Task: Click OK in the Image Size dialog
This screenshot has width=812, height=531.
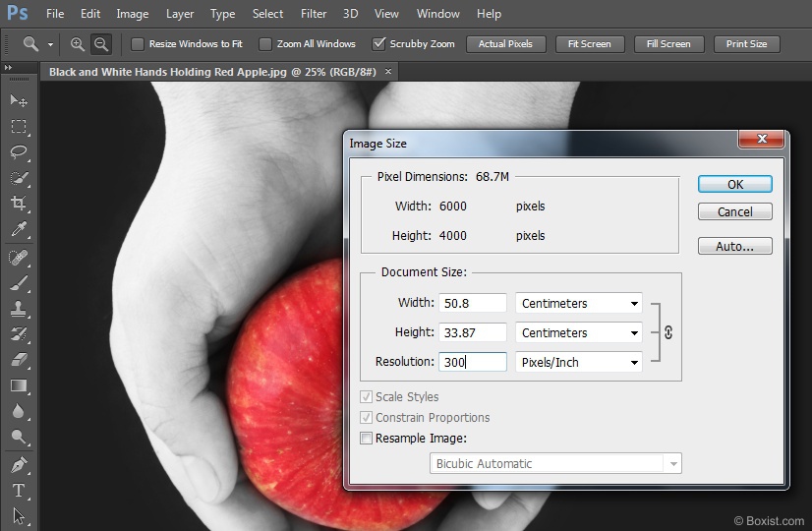Action: [x=735, y=185]
